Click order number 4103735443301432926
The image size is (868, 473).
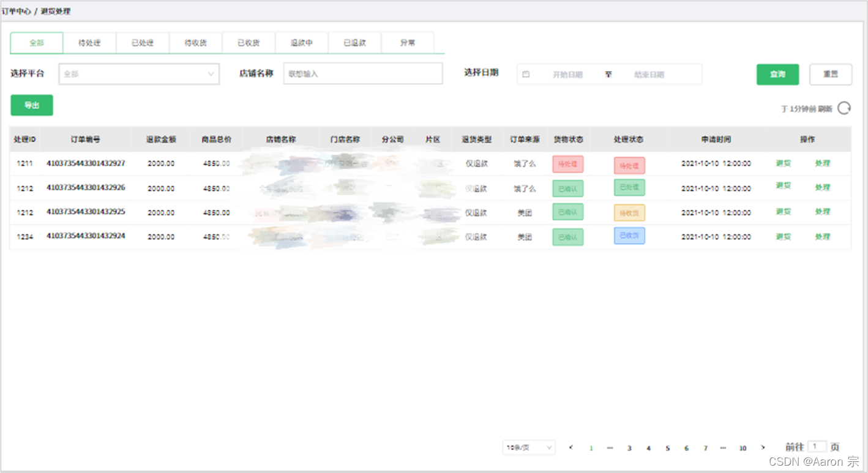(x=86, y=187)
